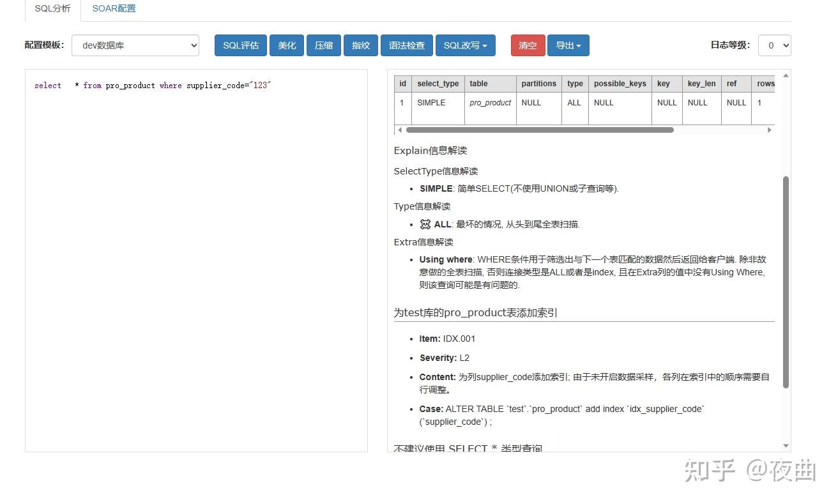838x504 pixels.
Task: Click the 压缩 compress SQL button
Action: click(323, 45)
